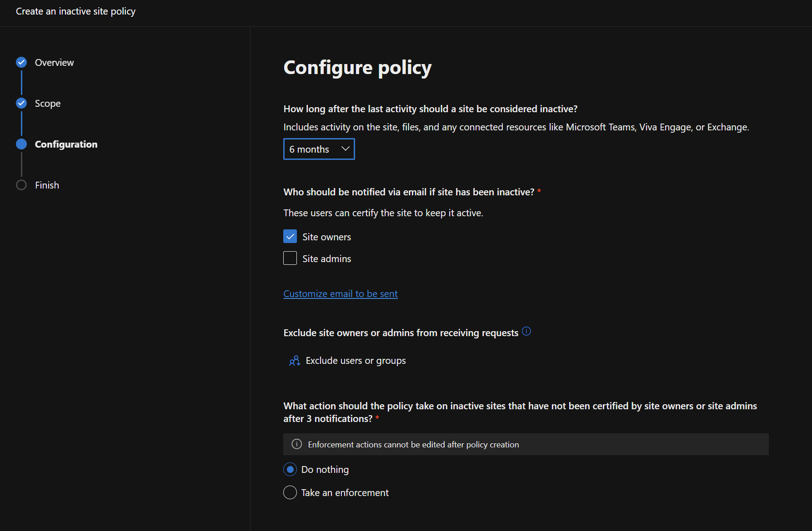Click the Site owners label text
This screenshot has height=531, width=812.
[326, 237]
